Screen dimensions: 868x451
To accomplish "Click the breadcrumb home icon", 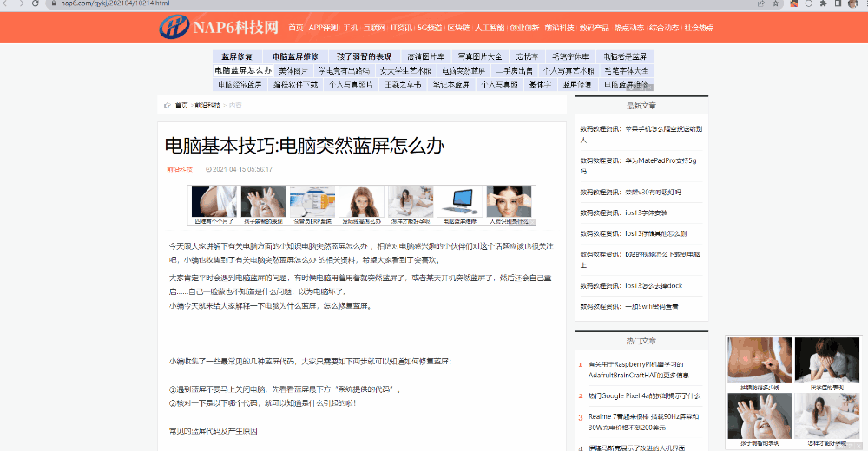I will pos(168,105).
